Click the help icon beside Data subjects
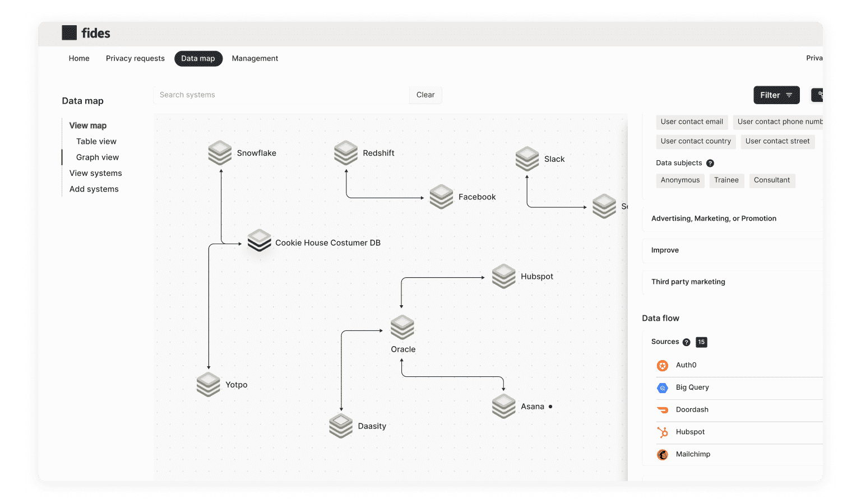The image size is (861, 504). click(710, 164)
